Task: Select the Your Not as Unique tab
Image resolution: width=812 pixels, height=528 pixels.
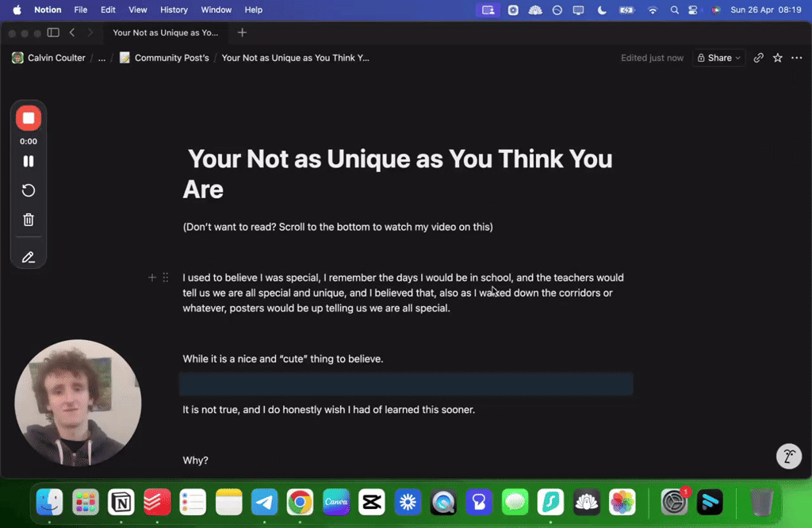Action: (x=166, y=33)
